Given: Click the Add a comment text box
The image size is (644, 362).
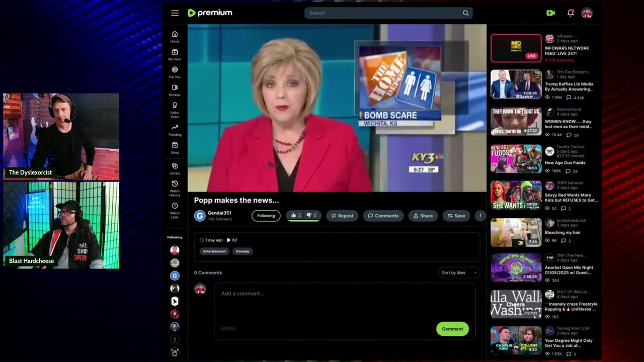Looking at the screenshot, I should click(345, 311).
